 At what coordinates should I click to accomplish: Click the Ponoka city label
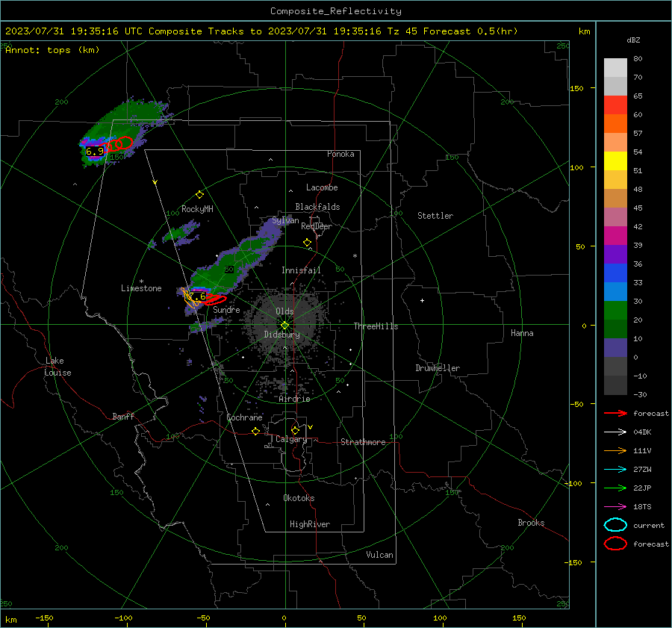pyautogui.click(x=340, y=154)
